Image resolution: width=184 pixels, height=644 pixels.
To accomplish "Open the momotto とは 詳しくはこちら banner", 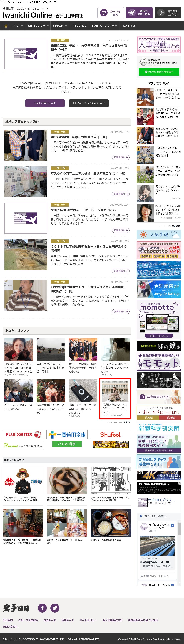I will point(159,320).
